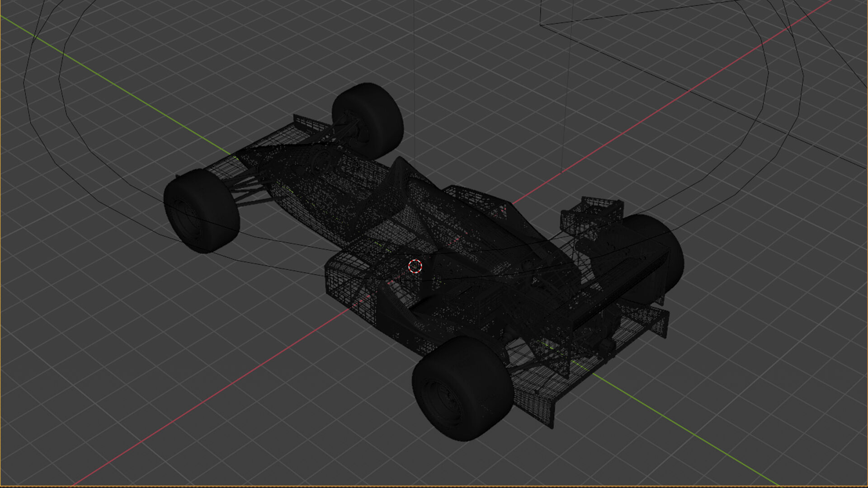868x488 pixels.
Task: Click the red-white 3D cursor on the car
Action: [415, 267]
